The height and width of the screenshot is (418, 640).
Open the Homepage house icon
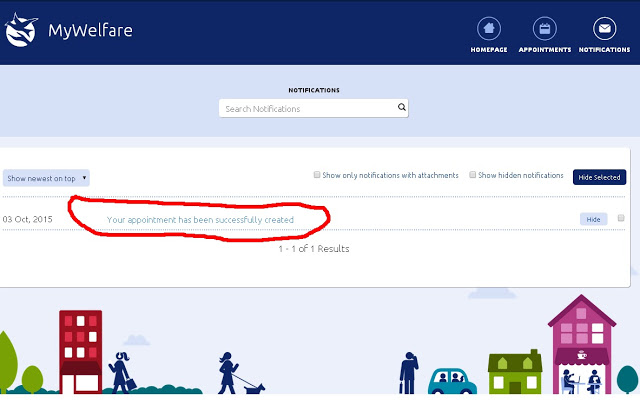(488, 28)
